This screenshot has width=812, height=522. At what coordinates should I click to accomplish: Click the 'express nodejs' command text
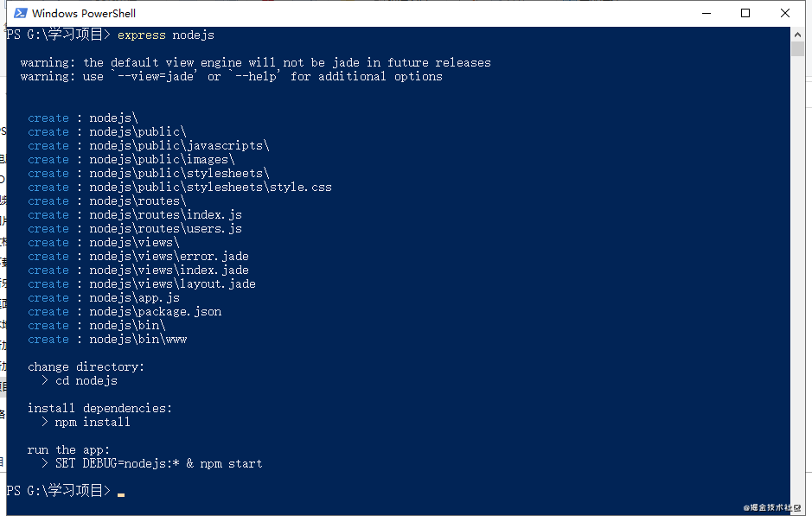[166, 35]
